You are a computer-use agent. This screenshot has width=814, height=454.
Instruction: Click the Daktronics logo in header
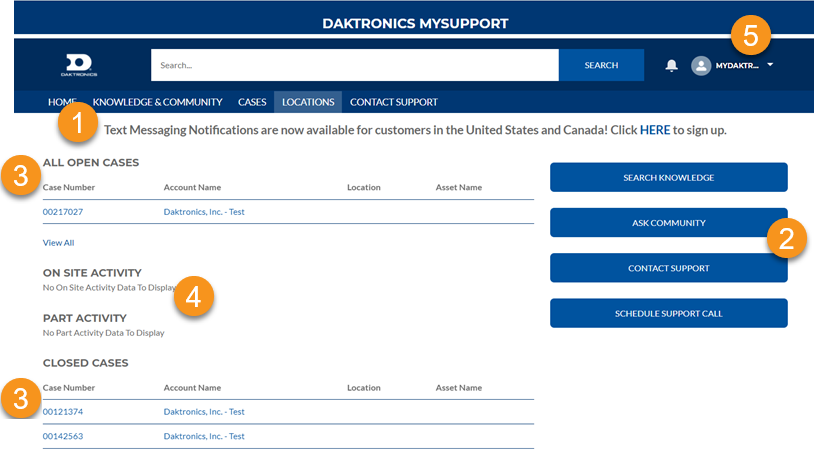pos(76,65)
